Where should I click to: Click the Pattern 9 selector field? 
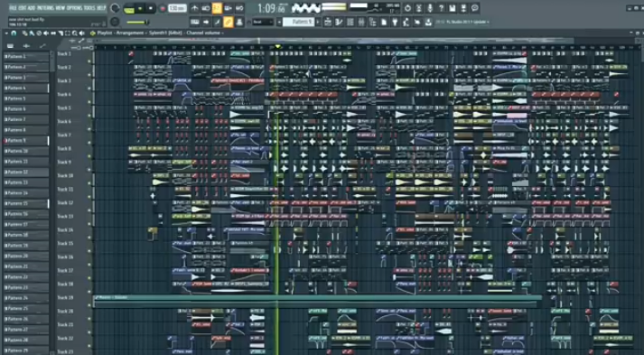point(298,22)
